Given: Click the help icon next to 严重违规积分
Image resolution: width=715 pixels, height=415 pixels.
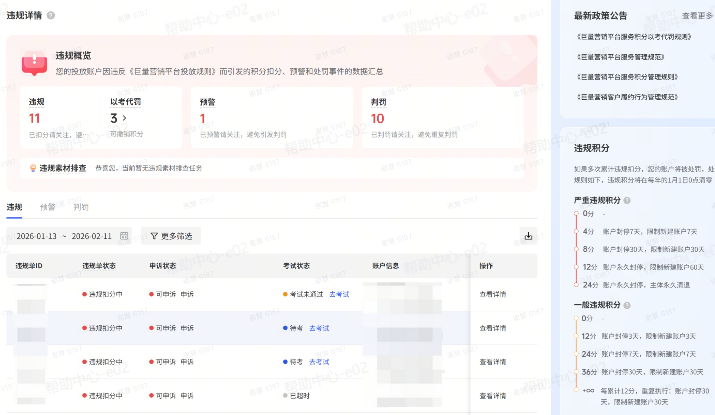Looking at the screenshot, I should pyautogui.click(x=627, y=200).
